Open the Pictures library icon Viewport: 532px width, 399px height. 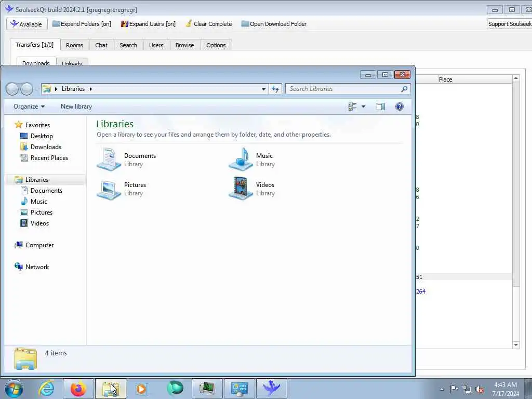tap(109, 189)
